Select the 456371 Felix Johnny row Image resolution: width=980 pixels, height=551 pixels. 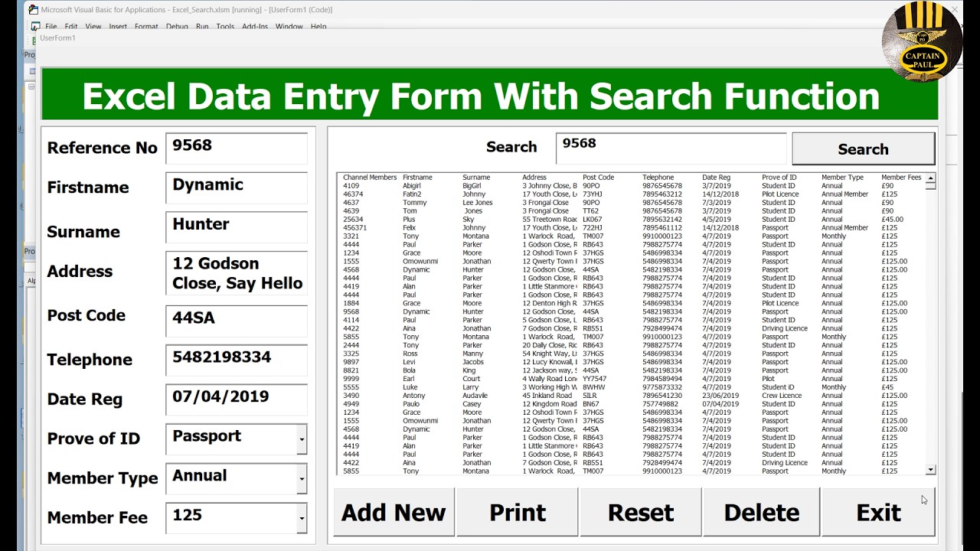click(632, 228)
